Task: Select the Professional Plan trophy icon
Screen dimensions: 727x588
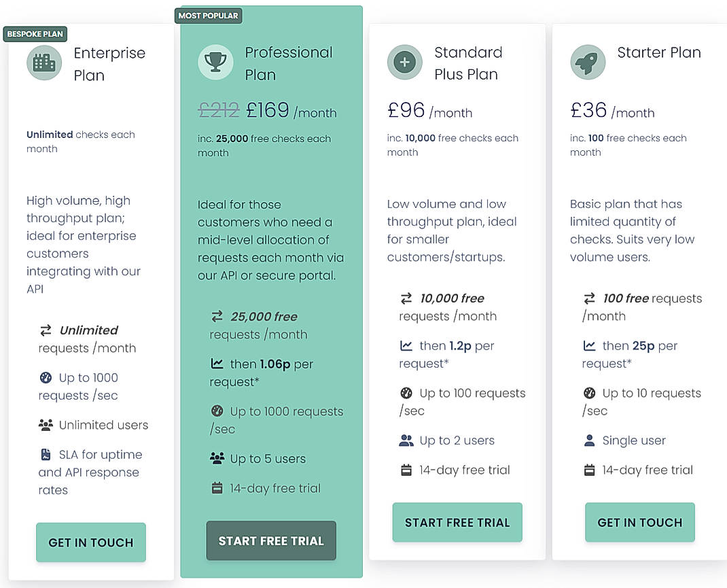Action: coord(216,62)
